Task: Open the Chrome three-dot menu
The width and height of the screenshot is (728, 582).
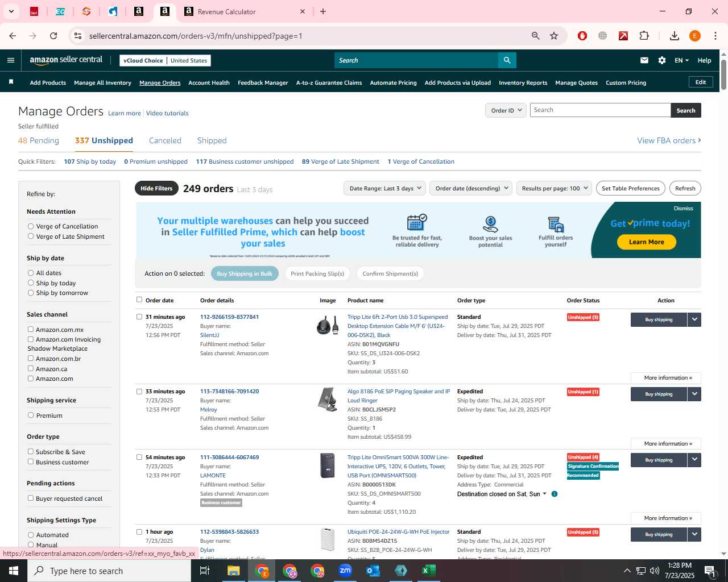Action: point(715,36)
